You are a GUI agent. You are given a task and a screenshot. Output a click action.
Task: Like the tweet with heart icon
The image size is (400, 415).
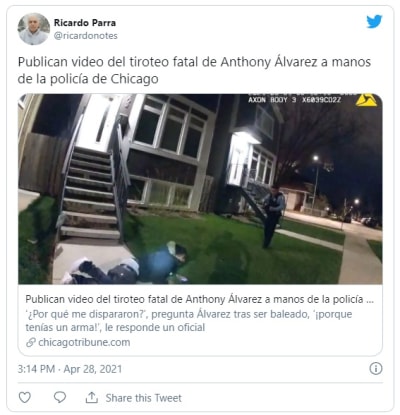(x=25, y=397)
